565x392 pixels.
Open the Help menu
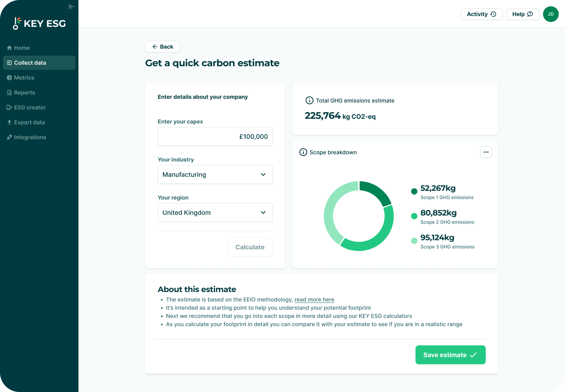pyautogui.click(x=523, y=14)
